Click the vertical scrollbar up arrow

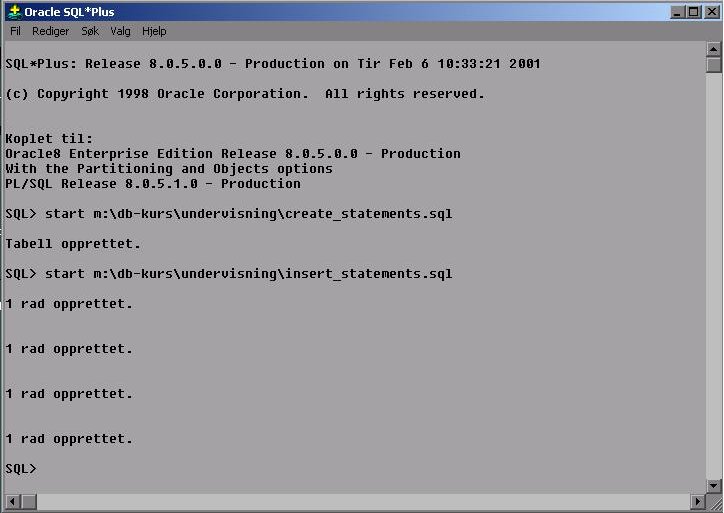coord(713,49)
